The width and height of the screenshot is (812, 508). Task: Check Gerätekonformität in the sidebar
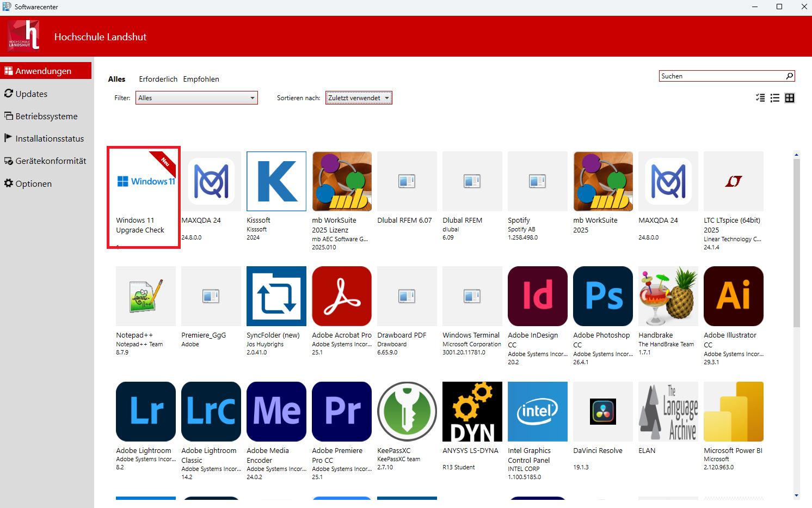51,161
